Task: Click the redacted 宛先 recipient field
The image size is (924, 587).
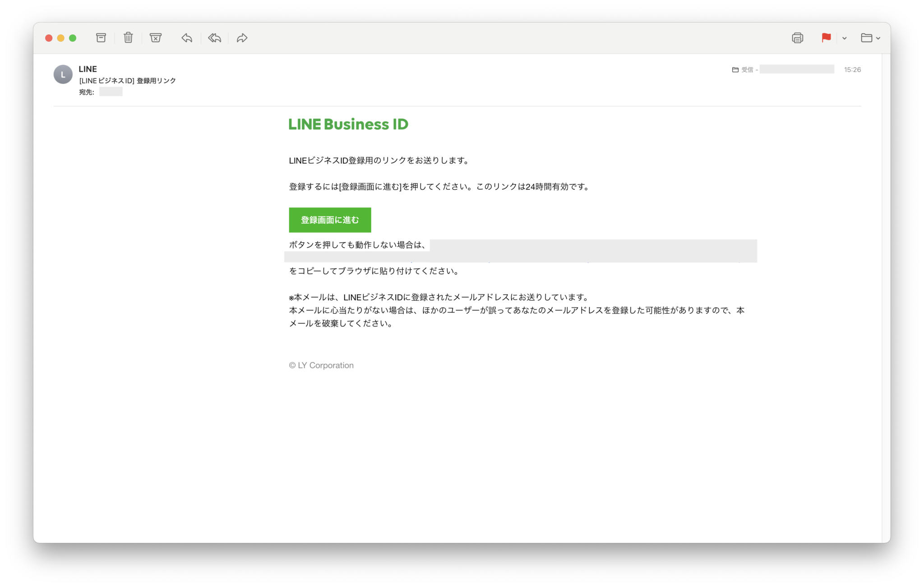Action: (111, 92)
